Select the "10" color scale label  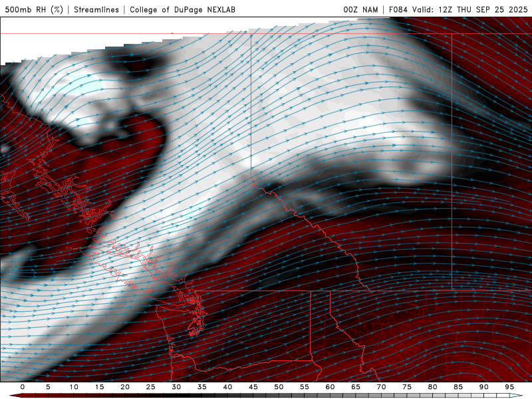point(74,387)
